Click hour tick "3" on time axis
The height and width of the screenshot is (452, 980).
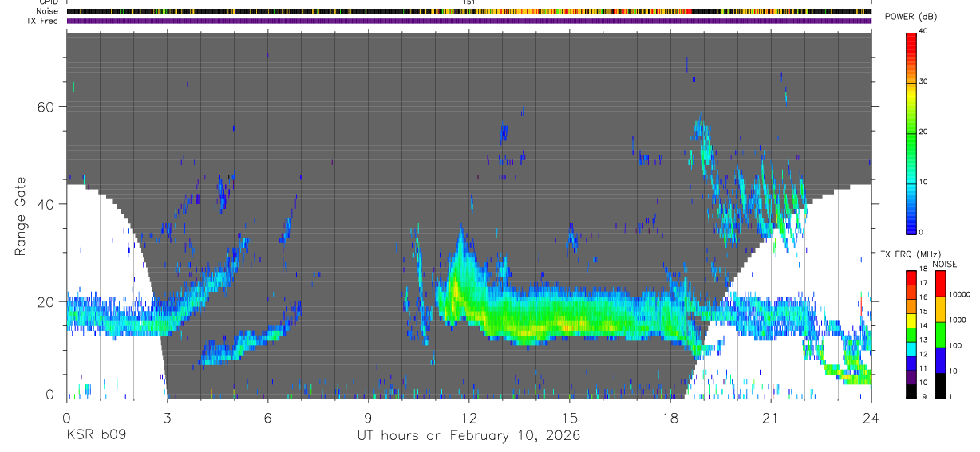167,418
